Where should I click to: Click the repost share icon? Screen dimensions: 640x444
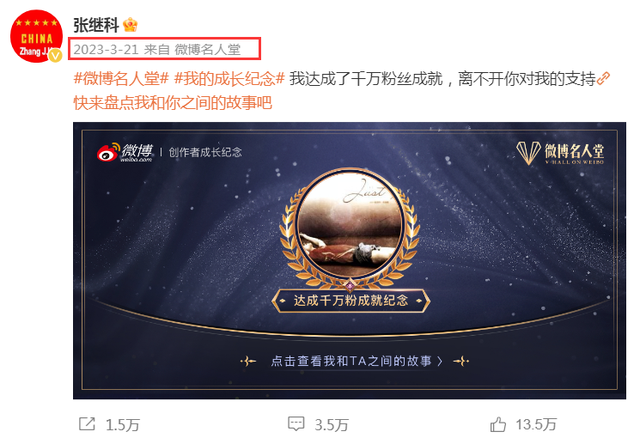87,424
